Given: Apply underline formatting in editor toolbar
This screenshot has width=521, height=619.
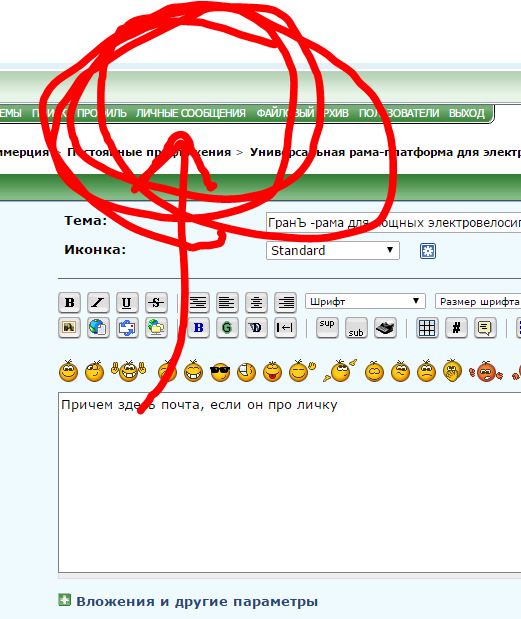Looking at the screenshot, I should (127, 302).
